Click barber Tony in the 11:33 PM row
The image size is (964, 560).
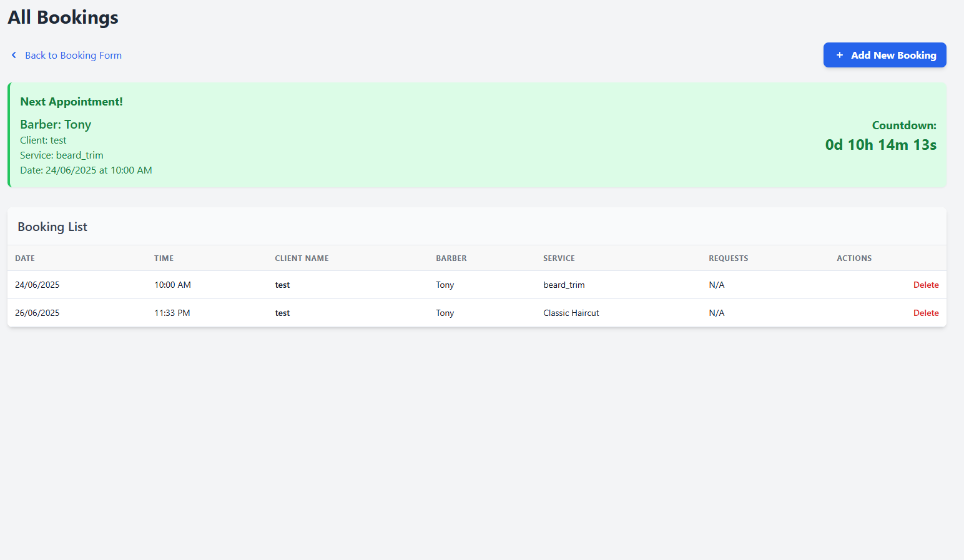pos(445,313)
